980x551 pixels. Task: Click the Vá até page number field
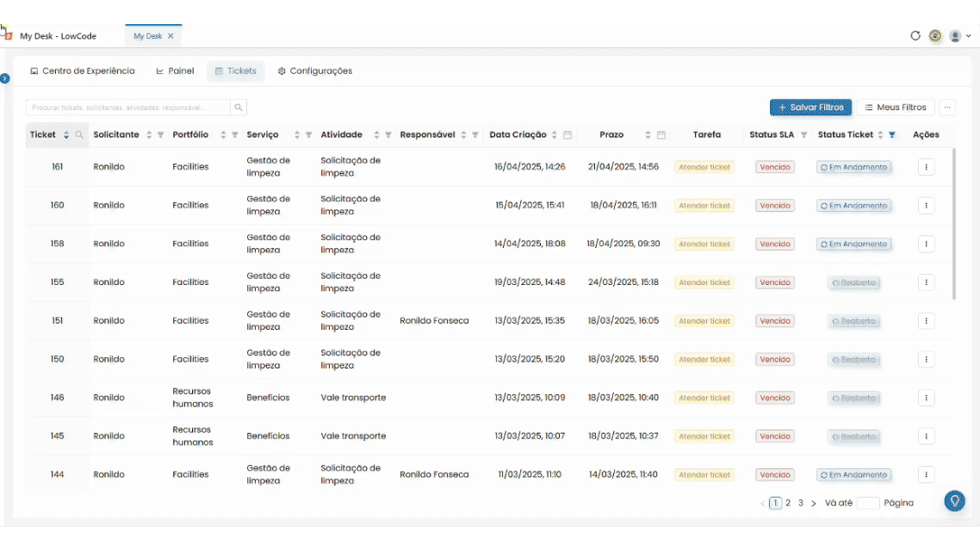(x=868, y=503)
